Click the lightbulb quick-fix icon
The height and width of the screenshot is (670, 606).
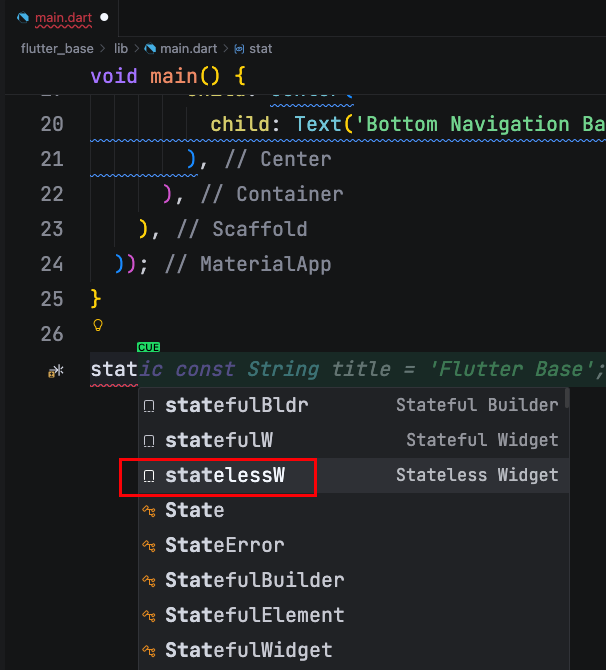97,325
